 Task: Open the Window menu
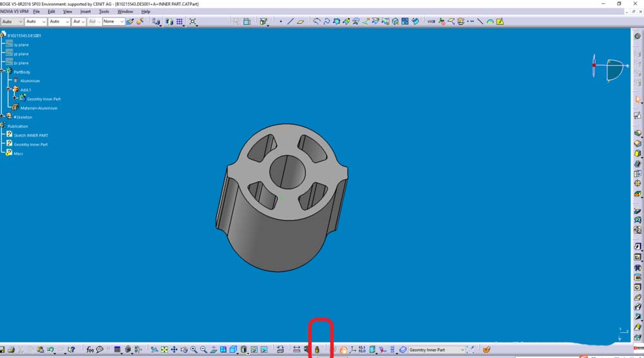pos(126,12)
